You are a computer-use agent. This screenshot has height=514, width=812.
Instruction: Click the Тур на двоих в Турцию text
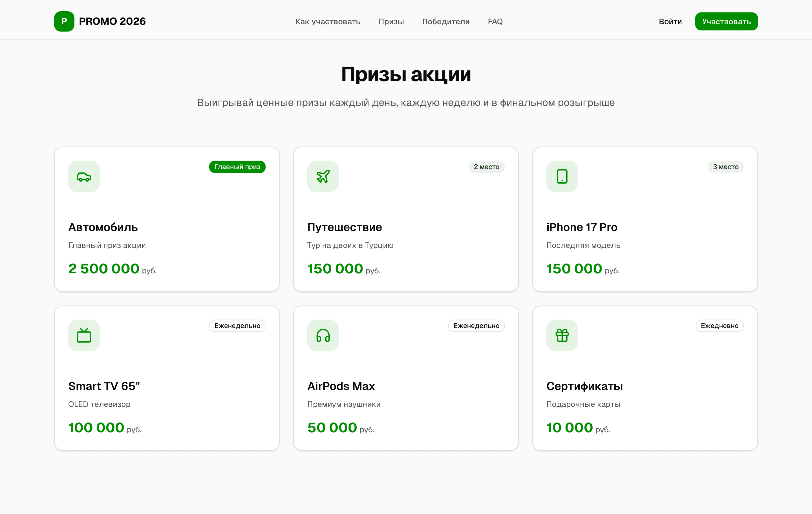[350, 245]
